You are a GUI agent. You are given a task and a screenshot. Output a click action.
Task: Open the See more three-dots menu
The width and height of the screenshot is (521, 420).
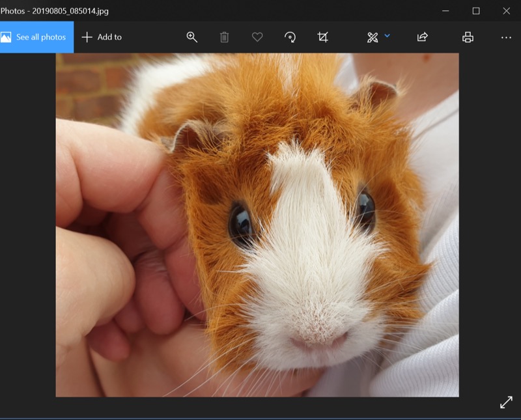point(506,38)
